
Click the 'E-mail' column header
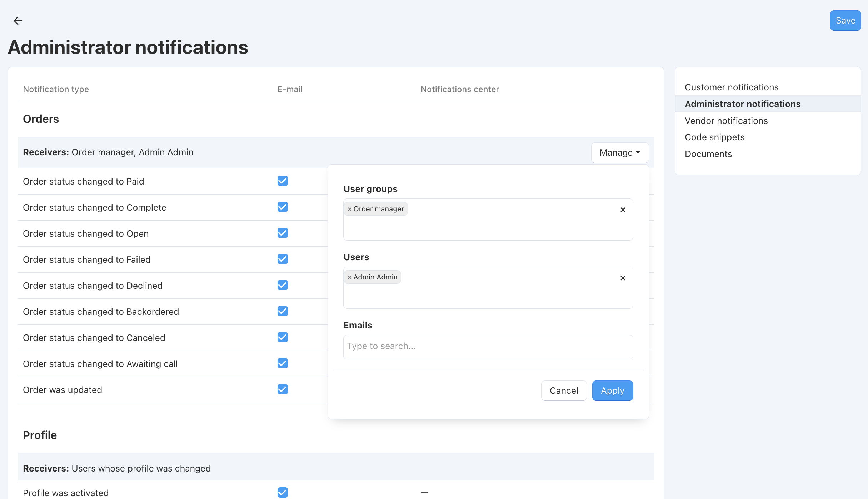pyautogui.click(x=290, y=89)
